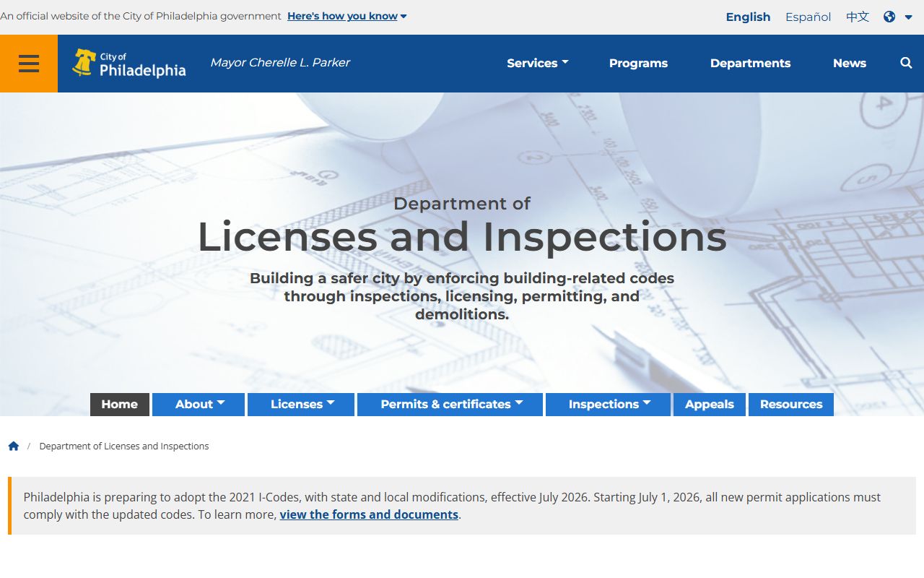Click the City of Philadelphia logo
This screenshot has height=578, width=924.
129,64
